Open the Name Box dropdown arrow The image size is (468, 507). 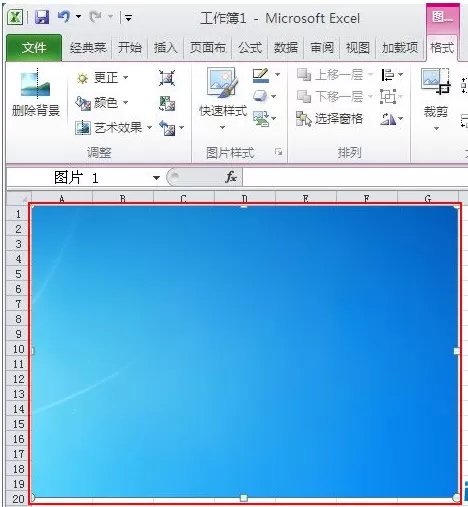coord(156,178)
